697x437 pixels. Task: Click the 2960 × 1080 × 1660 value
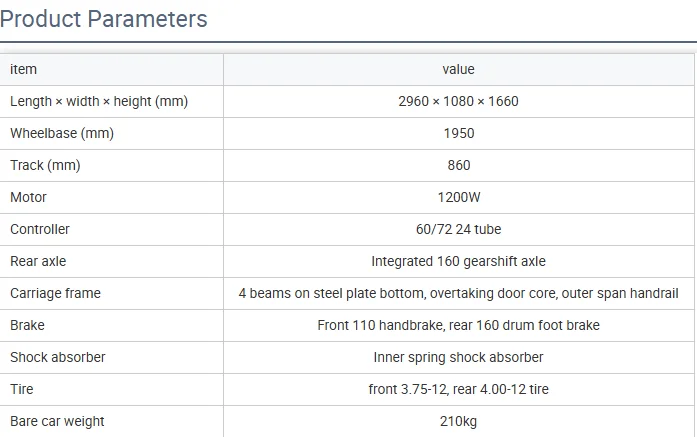click(x=458, y=101)
